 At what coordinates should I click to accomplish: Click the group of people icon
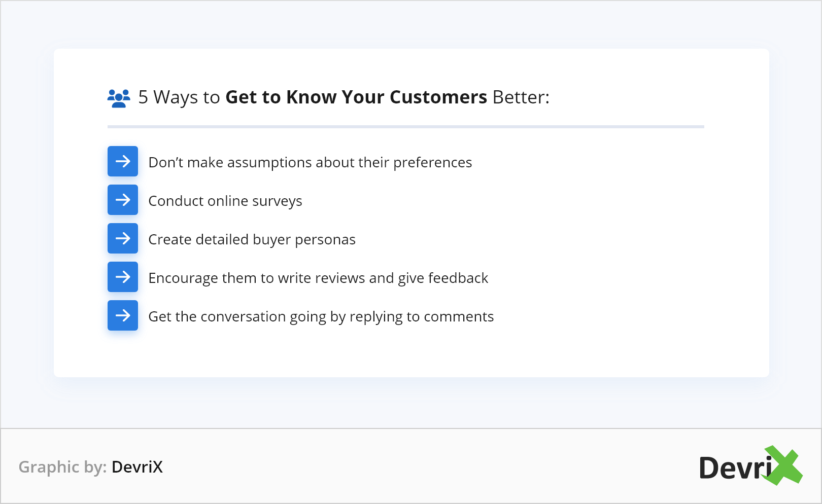pos(119,98)
